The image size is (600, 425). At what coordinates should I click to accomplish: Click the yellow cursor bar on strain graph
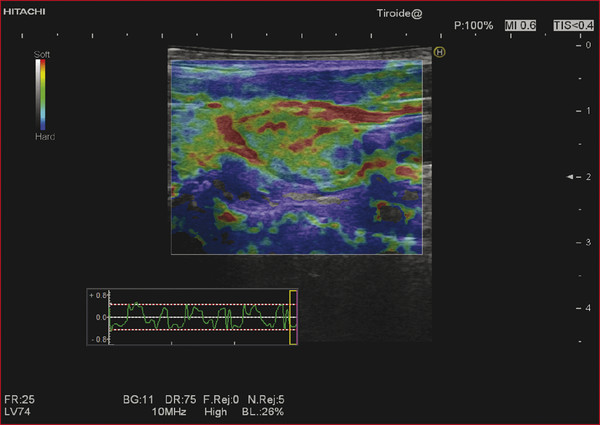(292, 317)
